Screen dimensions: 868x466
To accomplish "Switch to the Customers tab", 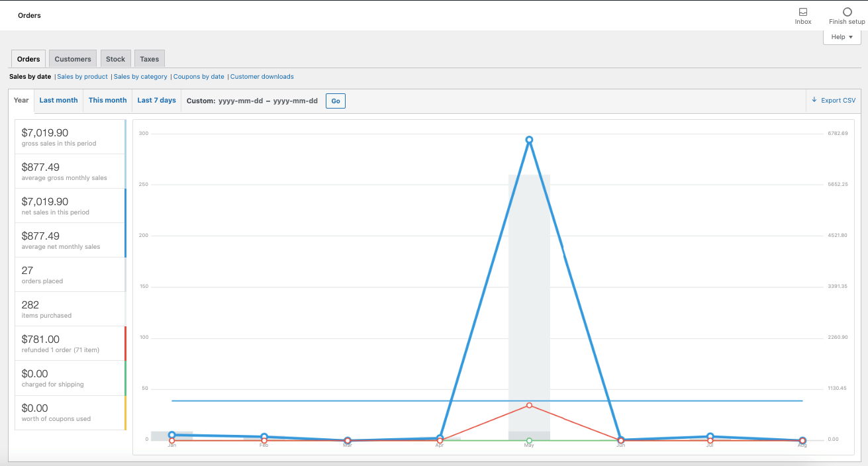I will click(x=73, y=59).
